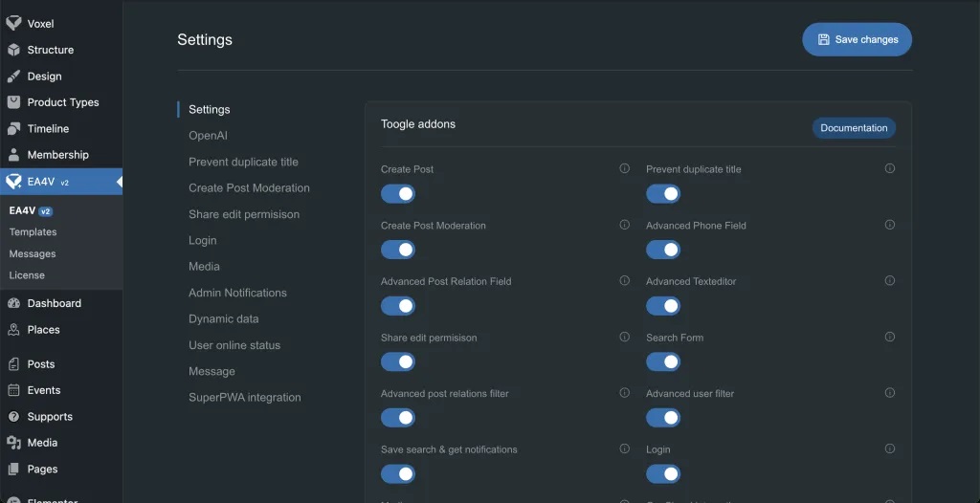Click the Events calendar icon
This screenshot has height=503, width=980.
[13, 390]
